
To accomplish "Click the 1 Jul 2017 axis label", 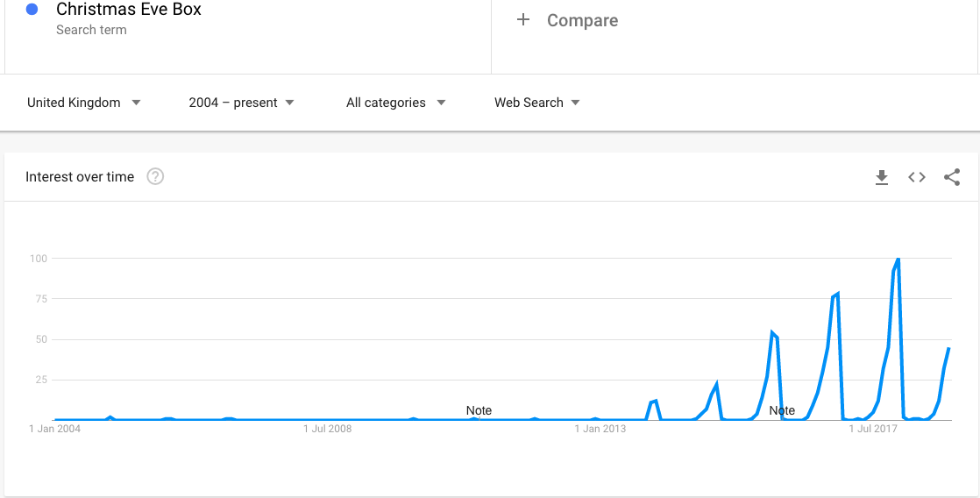I will coord(873,429).
